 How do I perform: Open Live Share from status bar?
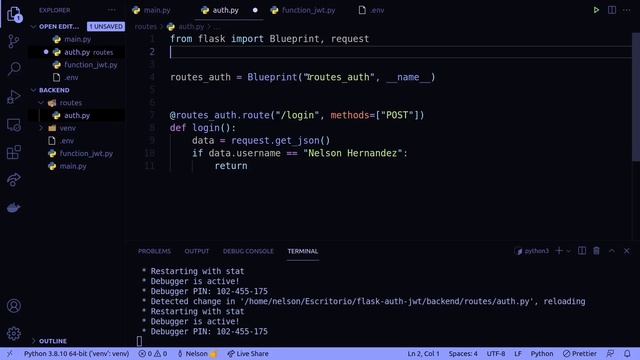click(248, 353)
